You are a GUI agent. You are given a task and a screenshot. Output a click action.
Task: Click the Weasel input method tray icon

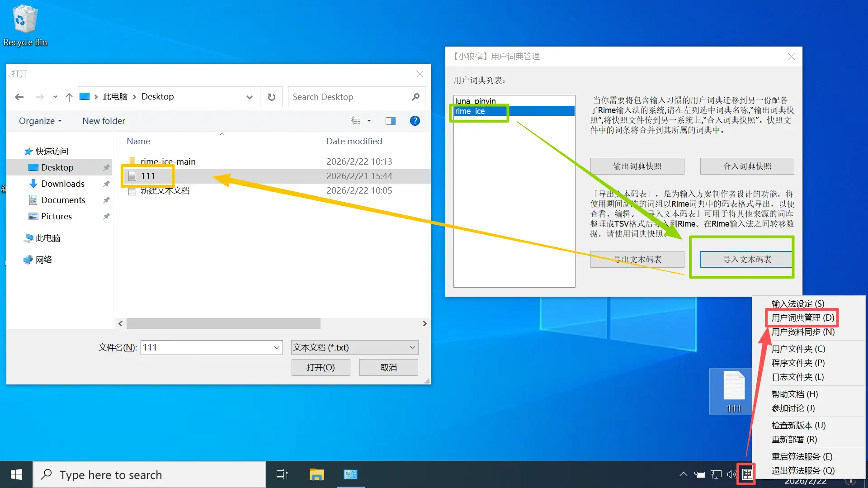(747, 474)
